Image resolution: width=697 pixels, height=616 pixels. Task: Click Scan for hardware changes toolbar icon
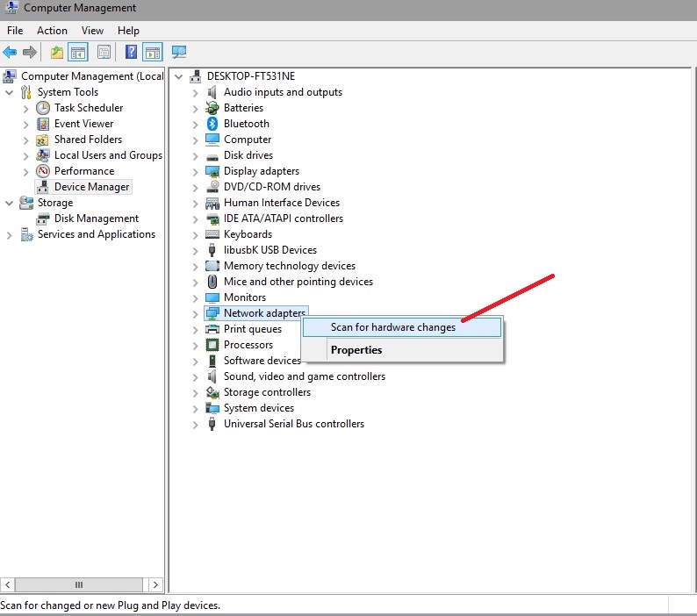pyautogui.click(x=179, y=53)
